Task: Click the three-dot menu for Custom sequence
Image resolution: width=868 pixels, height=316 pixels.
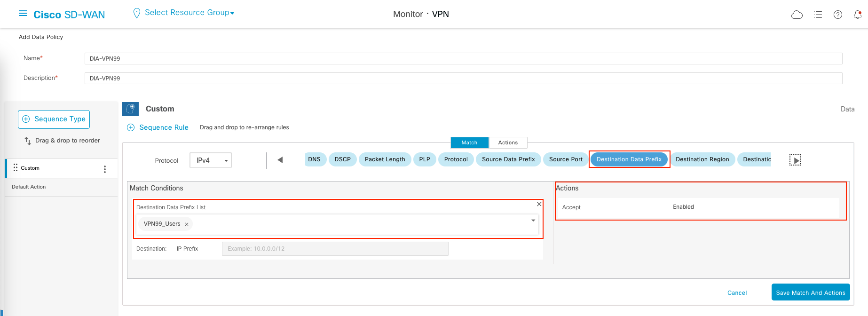Action: click(x=104, y=169)
